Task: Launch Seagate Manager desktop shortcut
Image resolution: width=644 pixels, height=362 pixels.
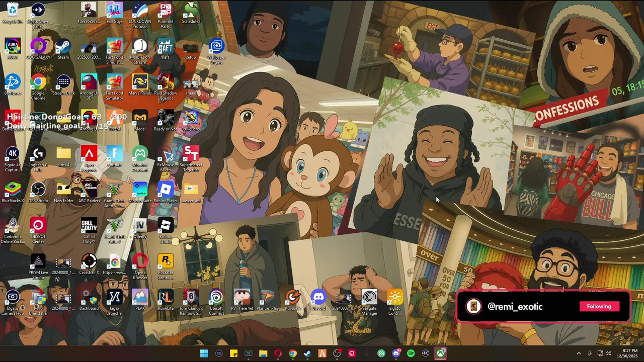Action: 369,303
